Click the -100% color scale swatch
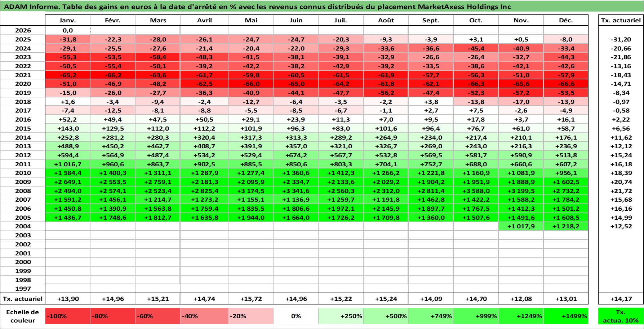The height and width of the screenshot is (329, 644). pyautogui.click(x=68, y=316)
